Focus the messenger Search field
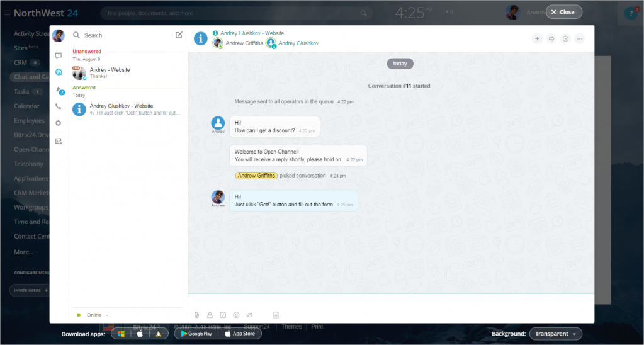644x345 pixels. [x=127, y=35]
